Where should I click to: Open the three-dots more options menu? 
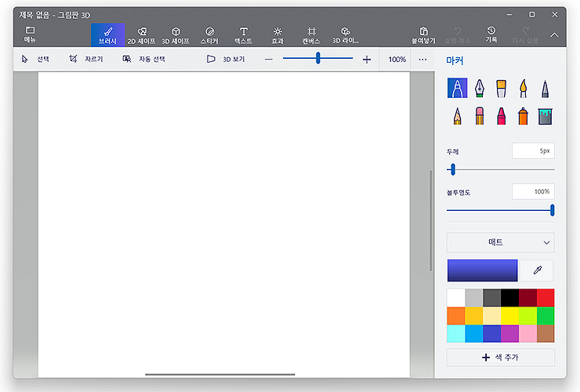tap(422, 60)
